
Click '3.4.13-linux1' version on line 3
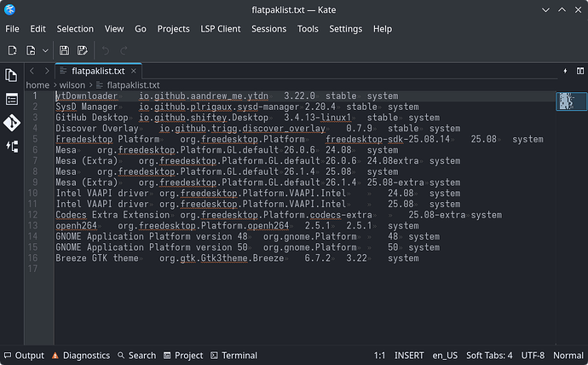click(317, 118)
